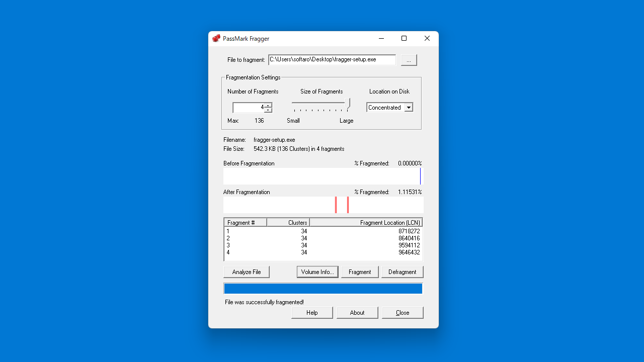This screenshot has height=362, width=644.
Task: Click the After Fragmentation map bar
Action: click(x=323, y=205)
